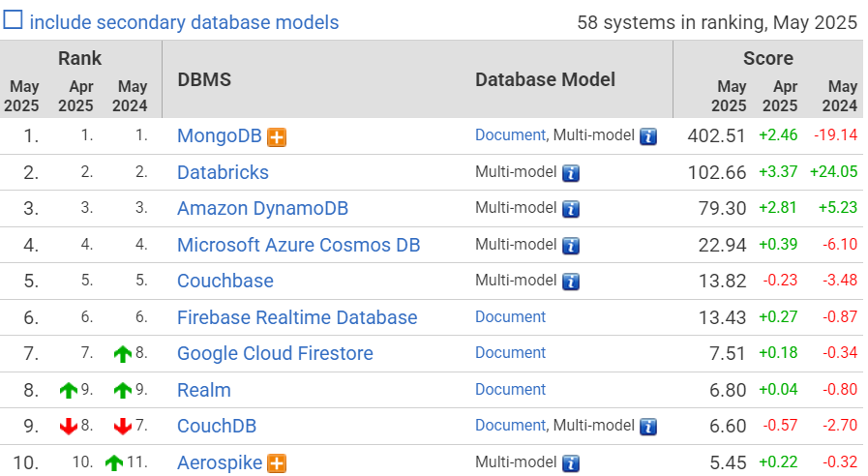
Task: Visit the Google Cloud Firestore link
Action: pos(275,353)
